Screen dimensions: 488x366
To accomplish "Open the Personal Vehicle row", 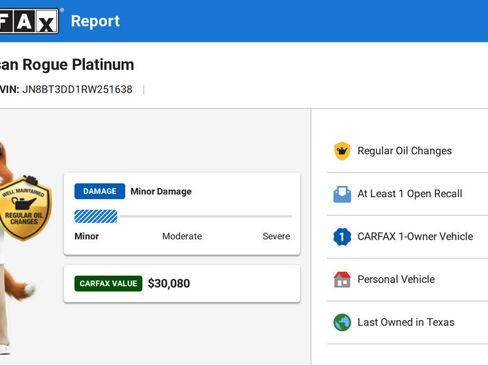I will (408, 279).
